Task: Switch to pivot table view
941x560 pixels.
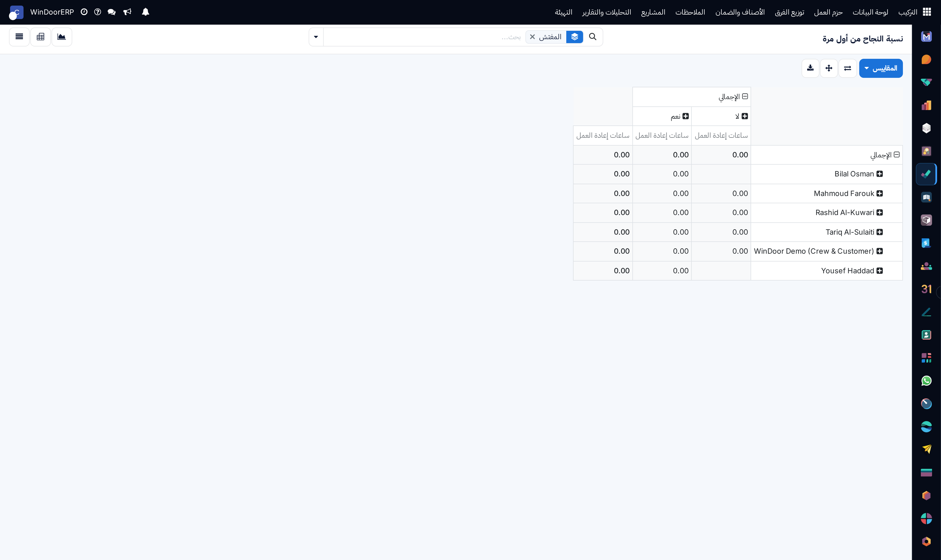Action: [40, 37]
